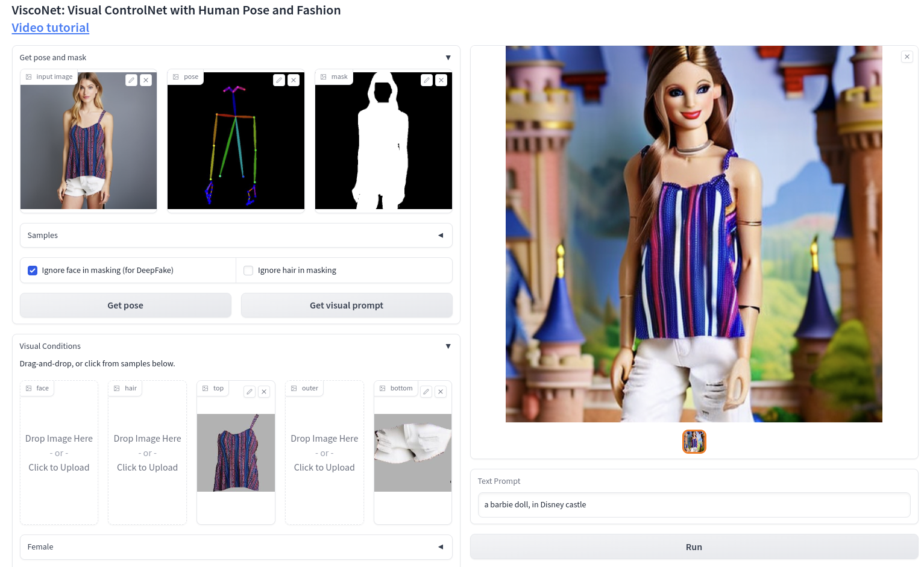This screenshot has height=567, width=924.
Task: Remove the bottom garment image
Action: click(441, 392)
